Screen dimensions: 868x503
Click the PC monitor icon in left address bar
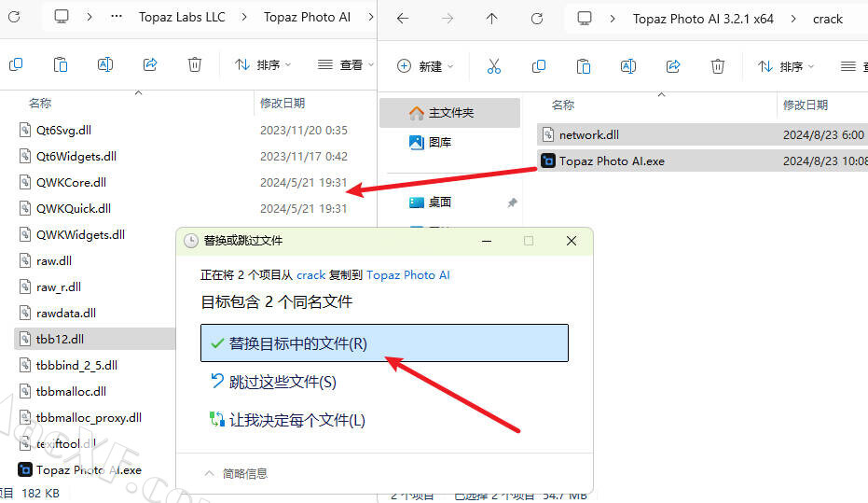[62, 17]
